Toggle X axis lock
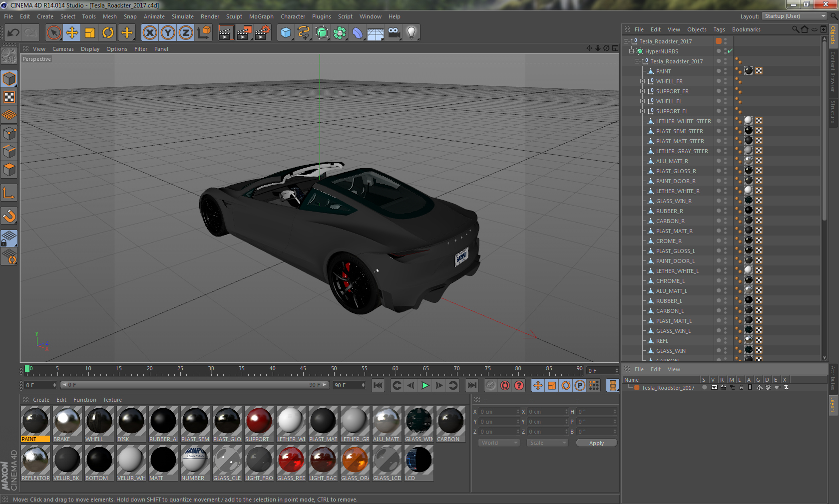The image size is (839, 504). click(x=150, y=33)
